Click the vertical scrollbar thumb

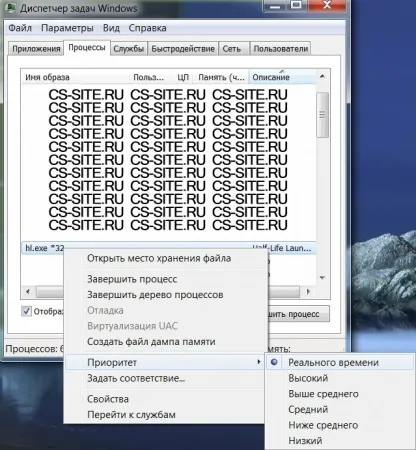[322, 115]
